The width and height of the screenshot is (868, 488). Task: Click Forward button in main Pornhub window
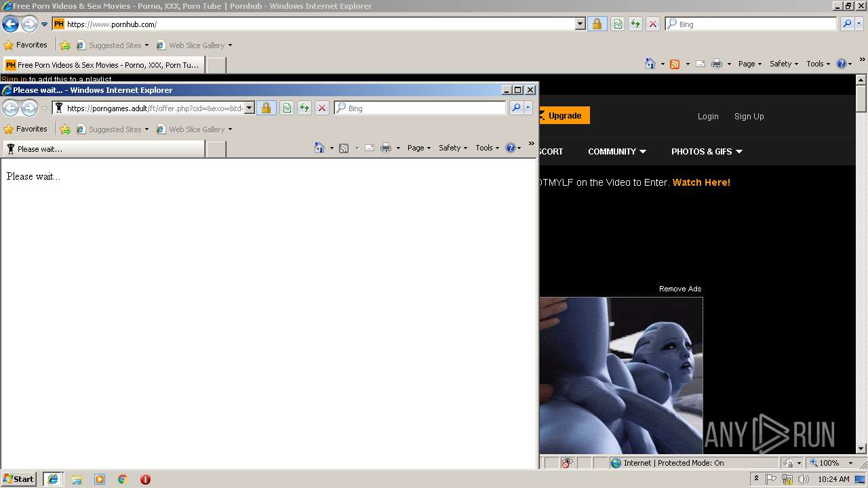(29, 24)
